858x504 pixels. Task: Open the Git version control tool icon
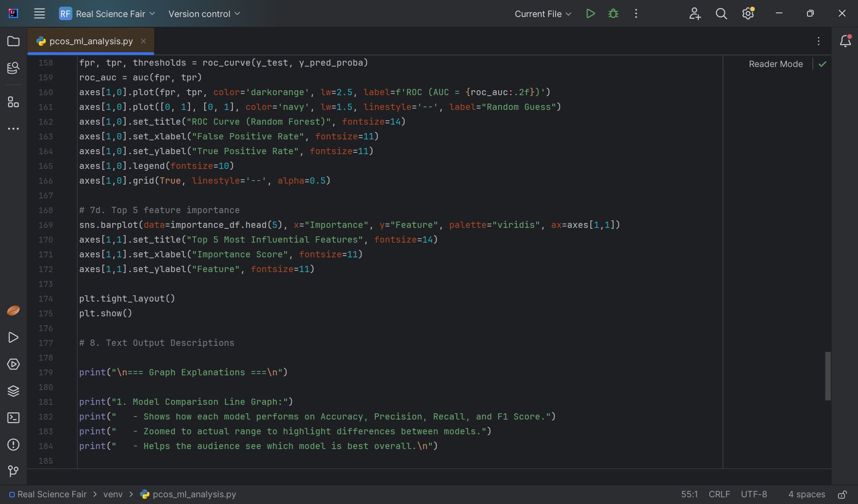tap(13, 471)
